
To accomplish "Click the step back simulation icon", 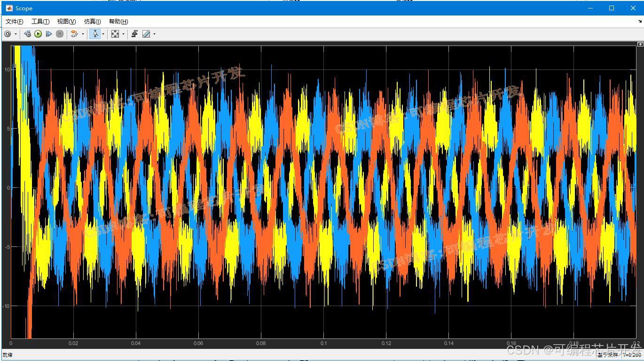I will point(27,34).
